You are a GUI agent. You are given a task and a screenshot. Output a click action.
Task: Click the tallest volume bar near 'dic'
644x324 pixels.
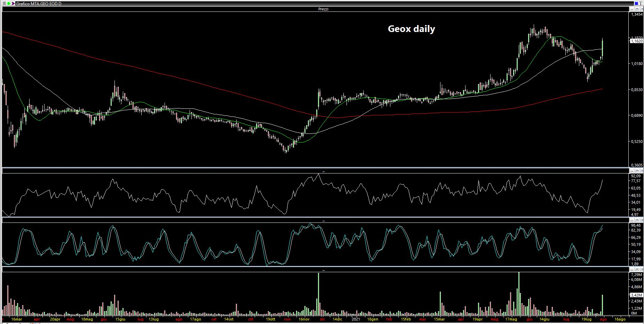click(x=318, y=294)
